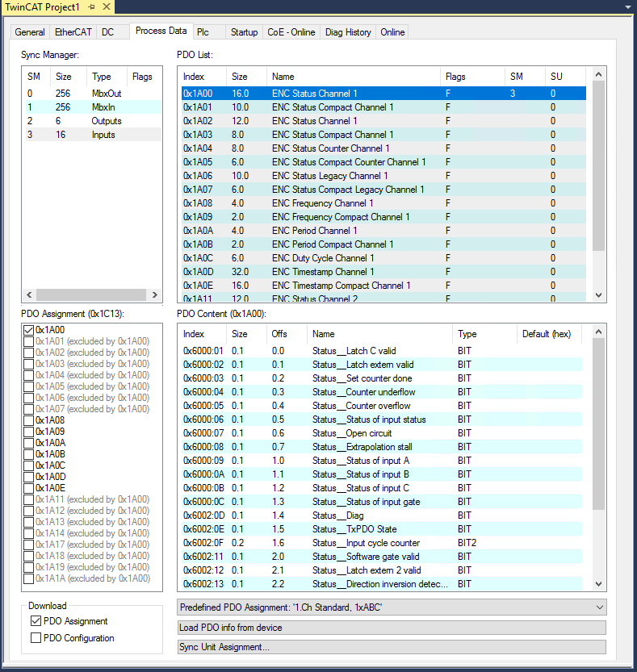Switch to the General tab
This screenshot has height=672, width=637.
pos(30,32)
